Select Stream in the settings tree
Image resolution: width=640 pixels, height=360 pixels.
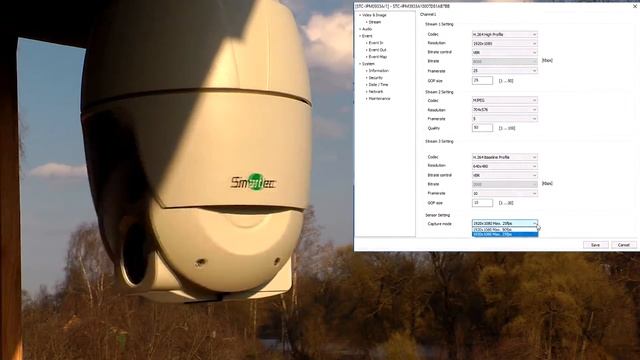[x=375, y=22]
